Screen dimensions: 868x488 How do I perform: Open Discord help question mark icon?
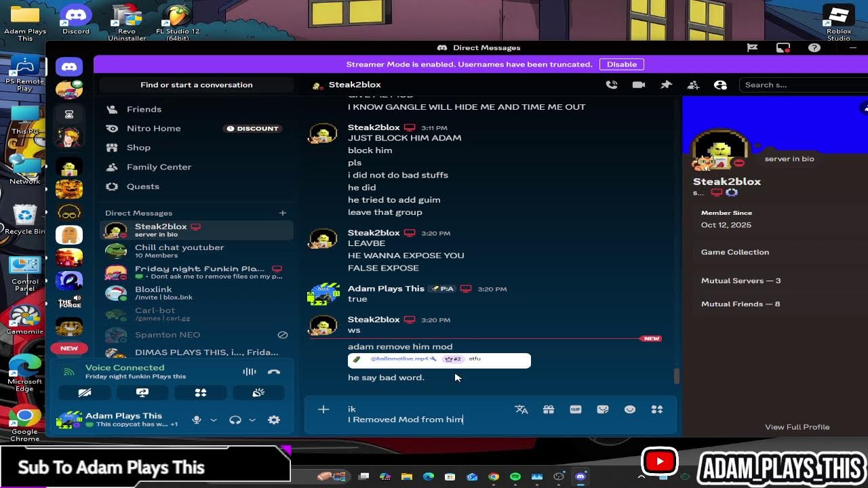pyautogui.click(x=814, y=47)
